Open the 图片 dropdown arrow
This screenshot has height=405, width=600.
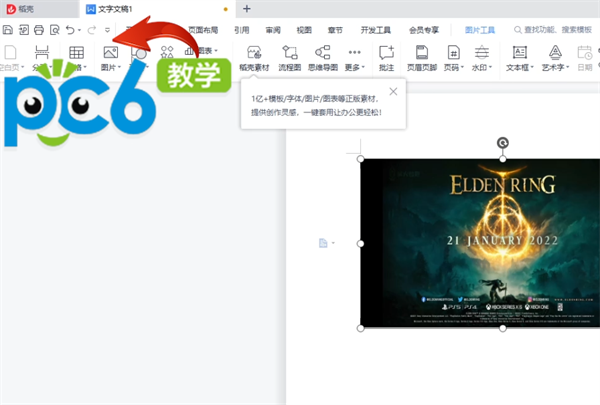click(119, 67)
